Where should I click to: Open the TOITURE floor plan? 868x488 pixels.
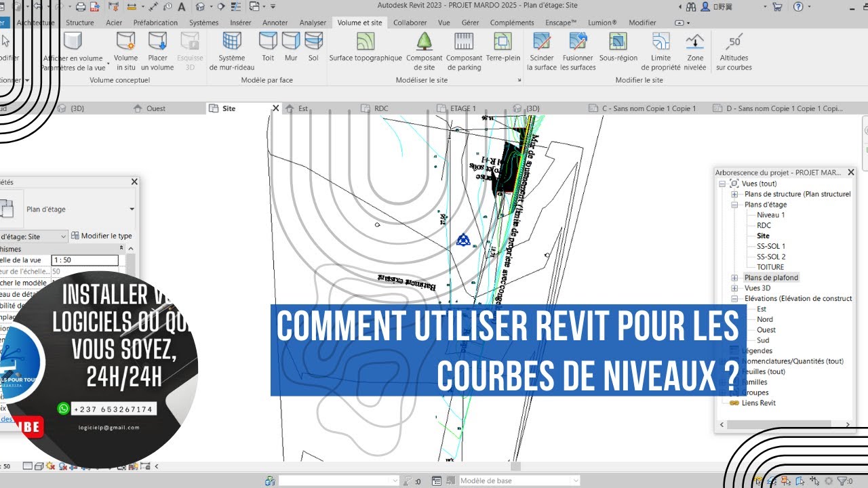(x=770, y=268)
